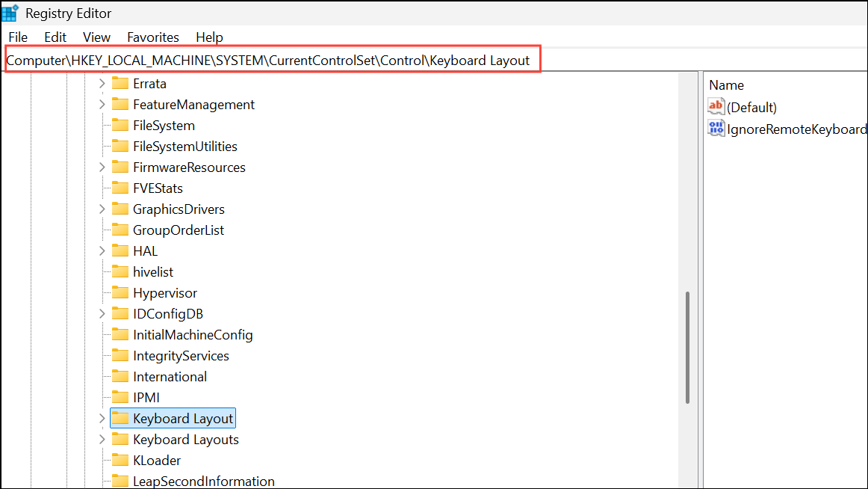The width and height of the screenshot is (868, 489).
Task: Click the string value icon beside (Default)
Action: pyautogui.click(x=716, y=106)
